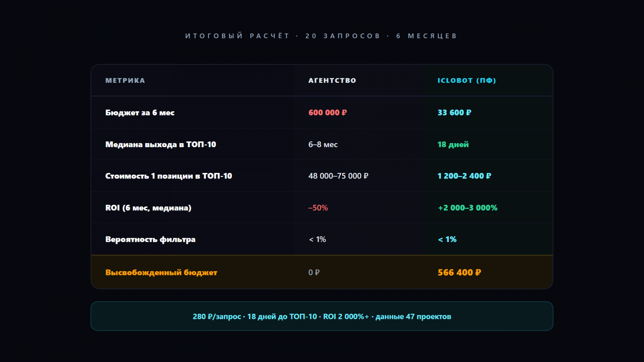This screenshot has width=644, height=362.
Task: Click the summary banner starting with "280 ₽/запрос"
Action: click(x=322, y=317)
